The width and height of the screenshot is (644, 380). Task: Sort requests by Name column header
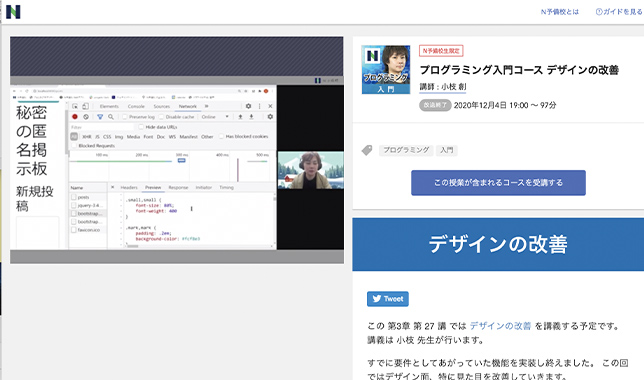(x=88, y=188)
